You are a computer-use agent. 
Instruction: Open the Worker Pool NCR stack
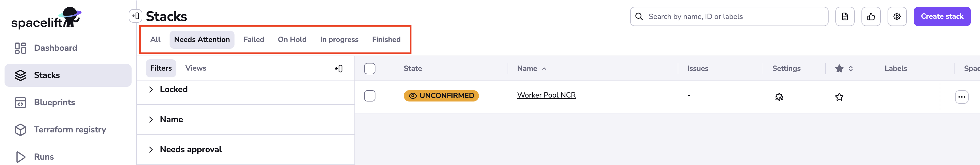click(x=546, y=95)
